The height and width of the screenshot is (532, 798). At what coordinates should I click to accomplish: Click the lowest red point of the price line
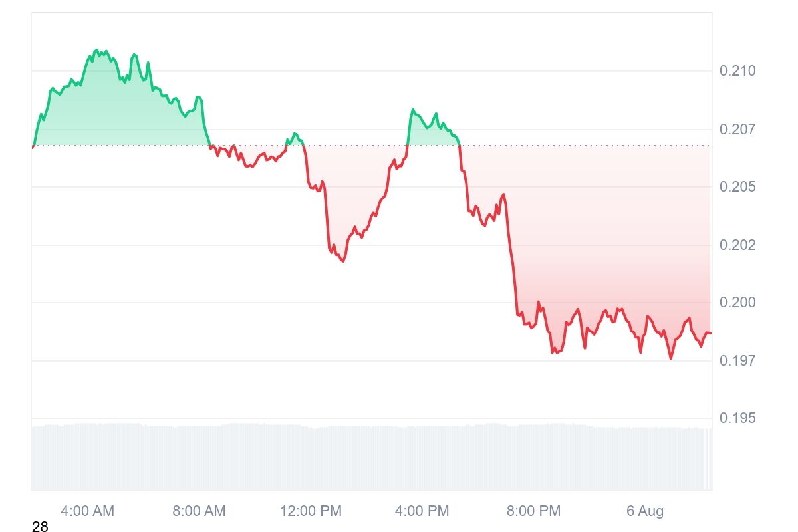(x=670, y=358)
